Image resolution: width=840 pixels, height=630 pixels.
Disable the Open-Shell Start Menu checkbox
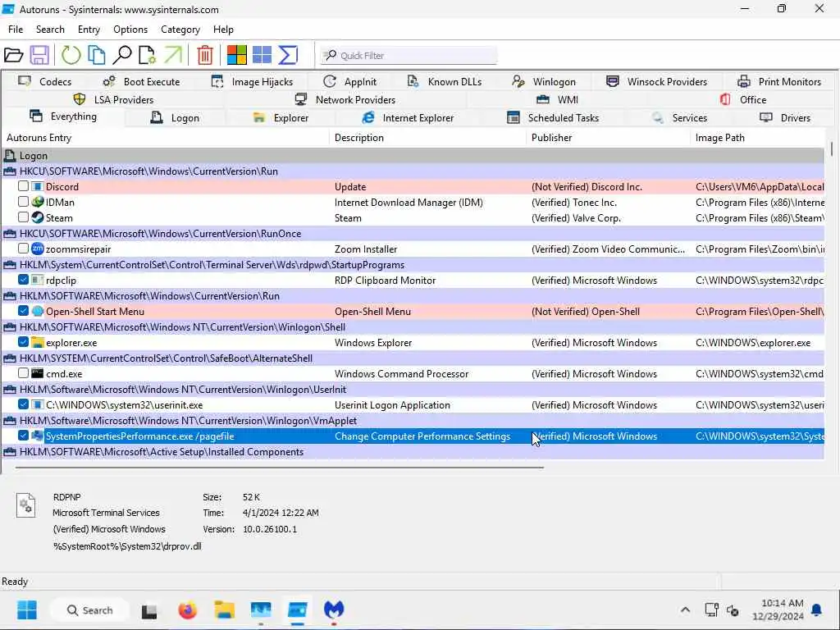pos(23,311)
